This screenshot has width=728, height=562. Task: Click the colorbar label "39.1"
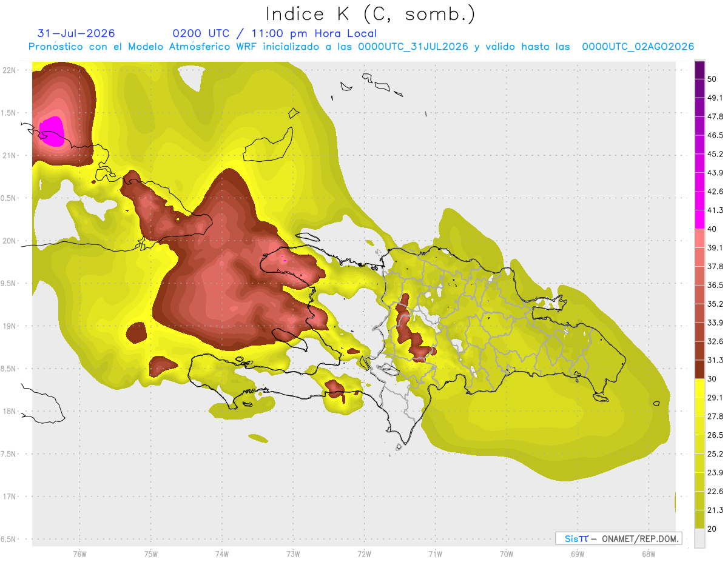tap(715, 248)
